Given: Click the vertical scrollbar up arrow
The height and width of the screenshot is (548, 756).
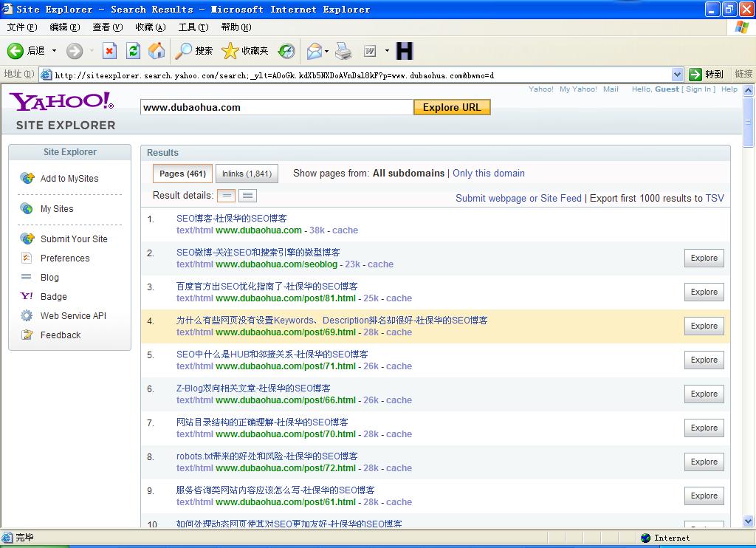Looking at the screenshot, I should (749, 90).
